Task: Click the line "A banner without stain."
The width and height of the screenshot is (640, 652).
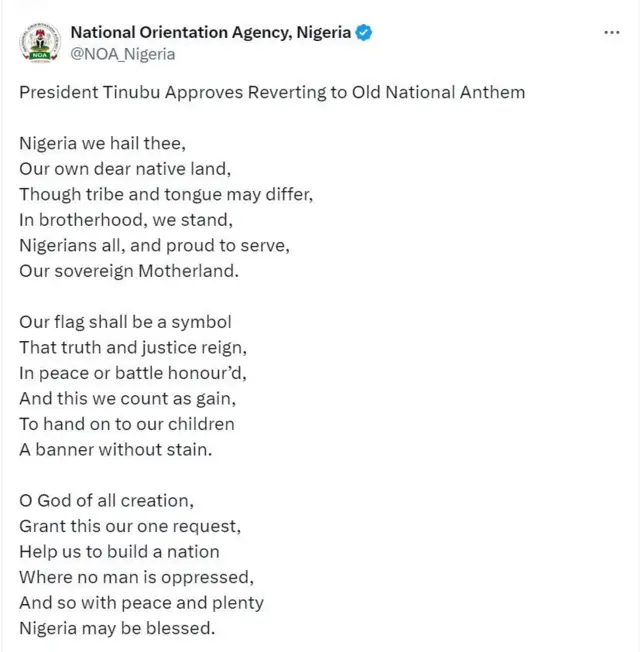Action: coord(116,449)
